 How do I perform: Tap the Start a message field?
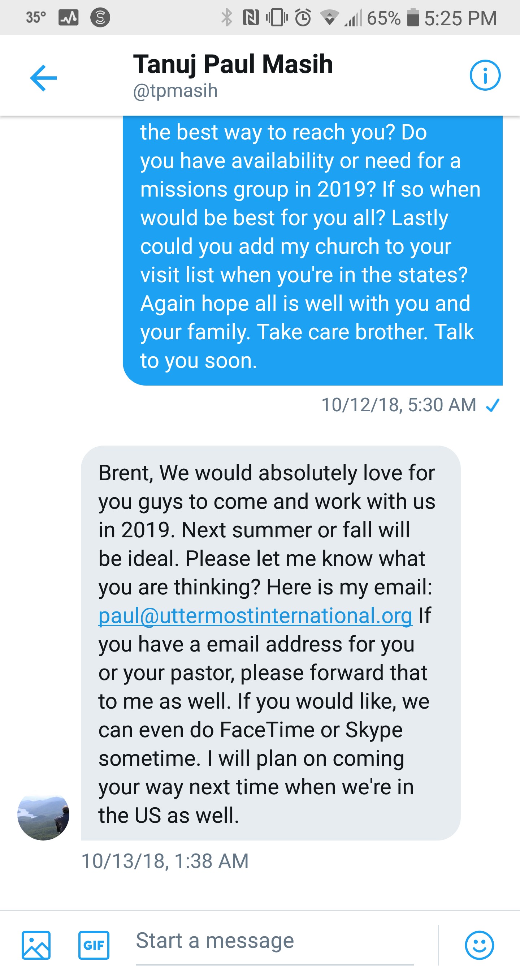pyautogui.click(x=274, y=941)
